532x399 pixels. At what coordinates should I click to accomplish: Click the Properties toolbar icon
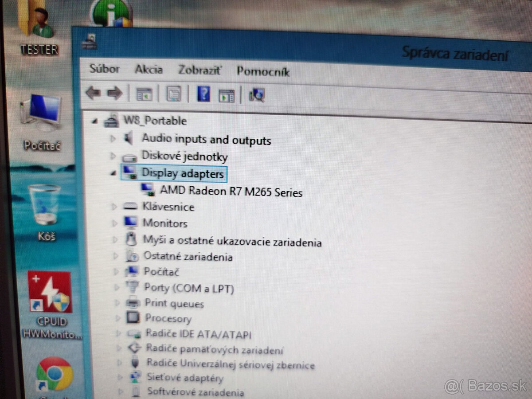coord(173,94)
